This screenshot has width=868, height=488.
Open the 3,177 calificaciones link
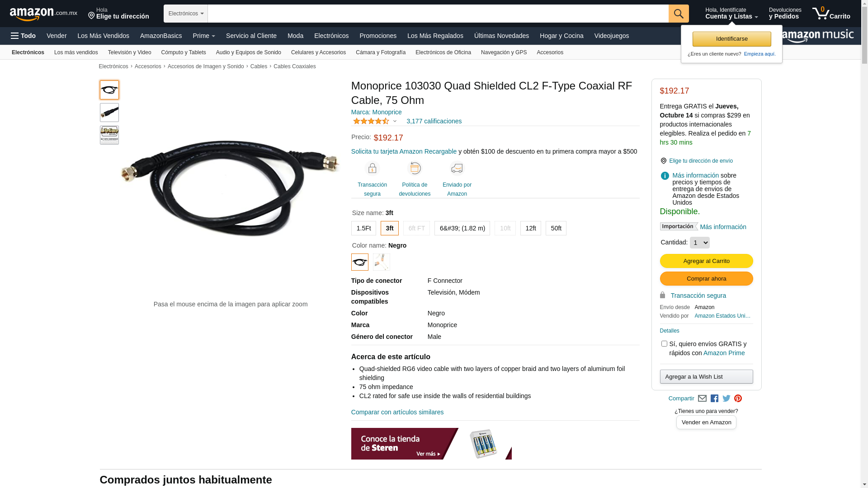pos(434,121)
